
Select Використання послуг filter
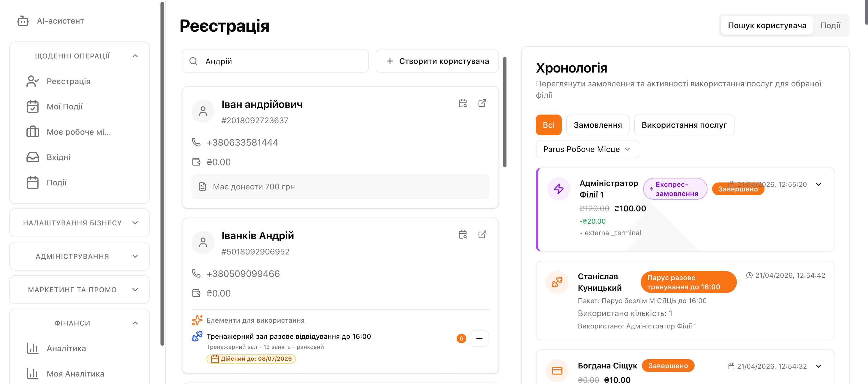684,125
